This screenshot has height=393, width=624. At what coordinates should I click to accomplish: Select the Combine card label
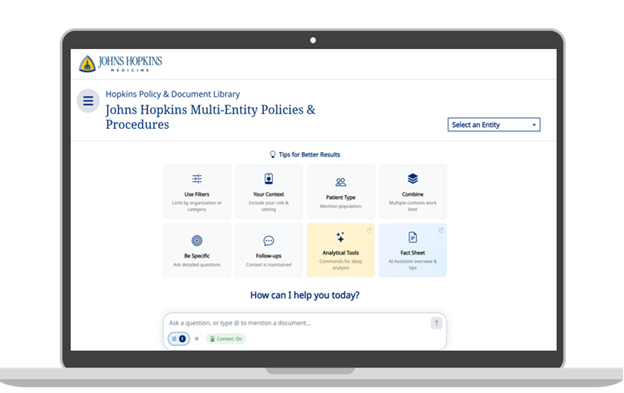[x=413, y=194]
